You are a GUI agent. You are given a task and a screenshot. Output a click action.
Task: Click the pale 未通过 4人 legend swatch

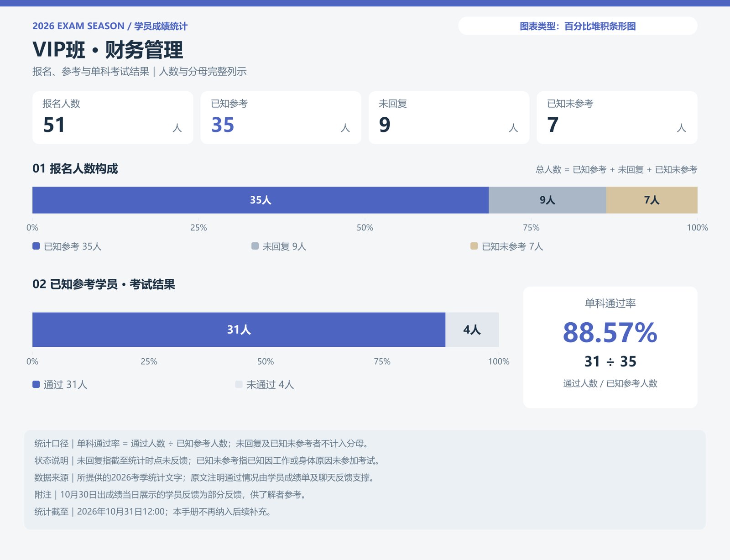coord(239,384)
